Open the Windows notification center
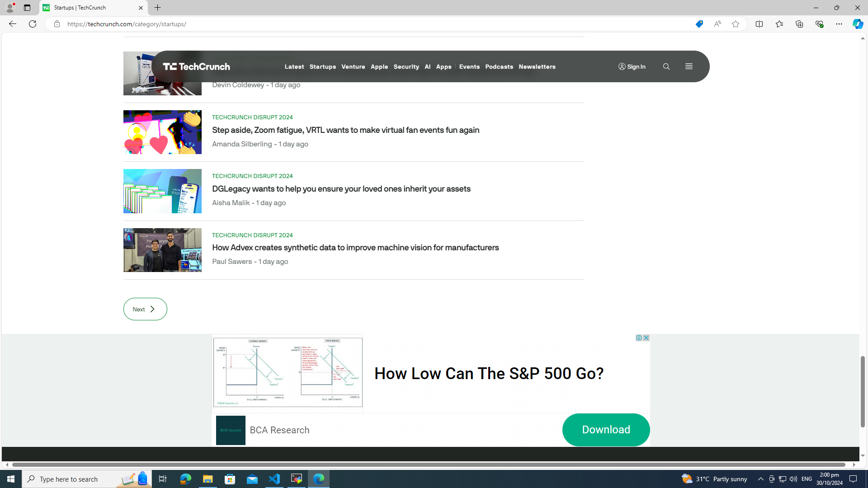The image size is (868, 488). (853, 479)
